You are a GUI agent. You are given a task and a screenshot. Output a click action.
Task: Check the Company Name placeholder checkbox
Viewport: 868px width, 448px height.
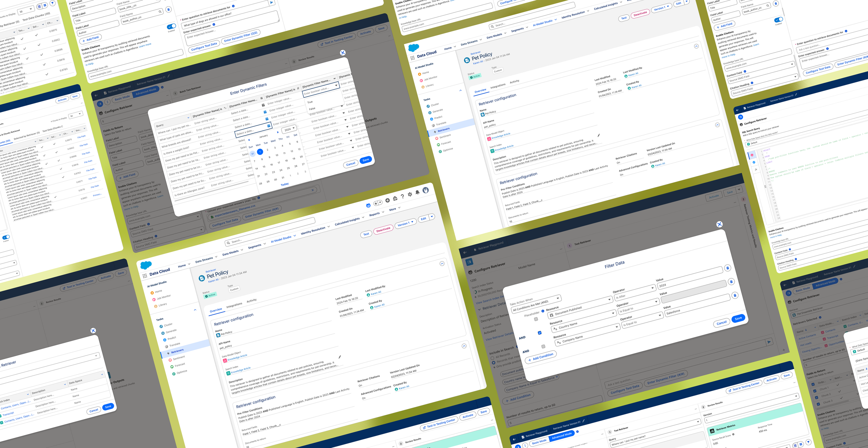point(543,346)
